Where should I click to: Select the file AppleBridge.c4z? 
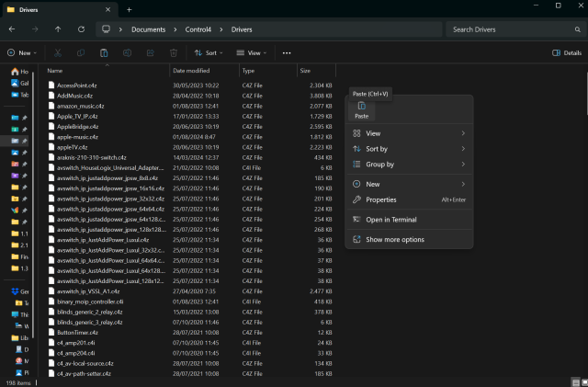77,127
